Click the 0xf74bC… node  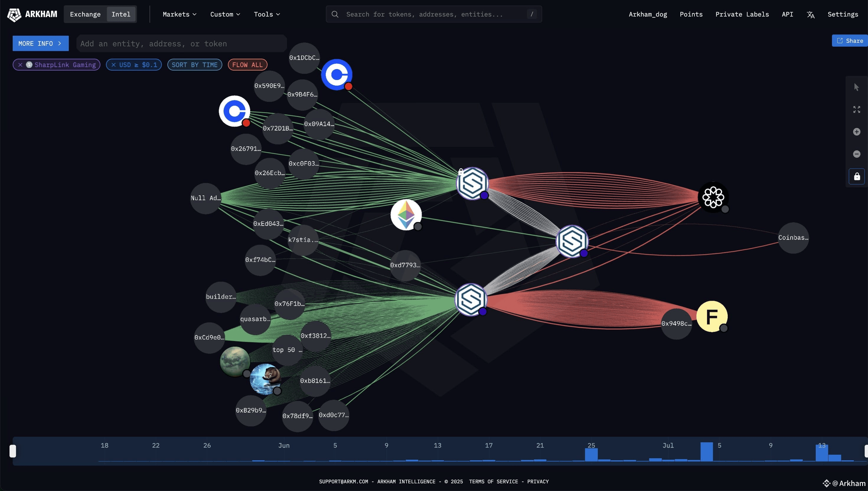click(260, 260)
